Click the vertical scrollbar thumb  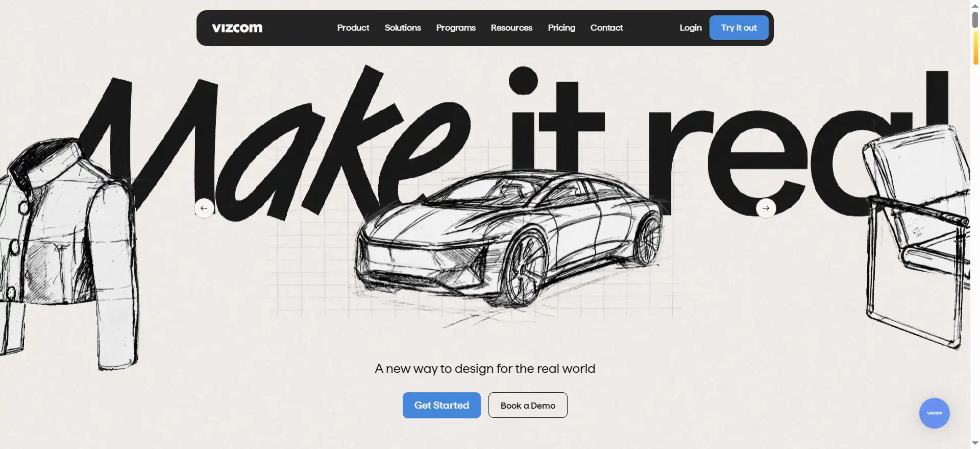point(975,19)
